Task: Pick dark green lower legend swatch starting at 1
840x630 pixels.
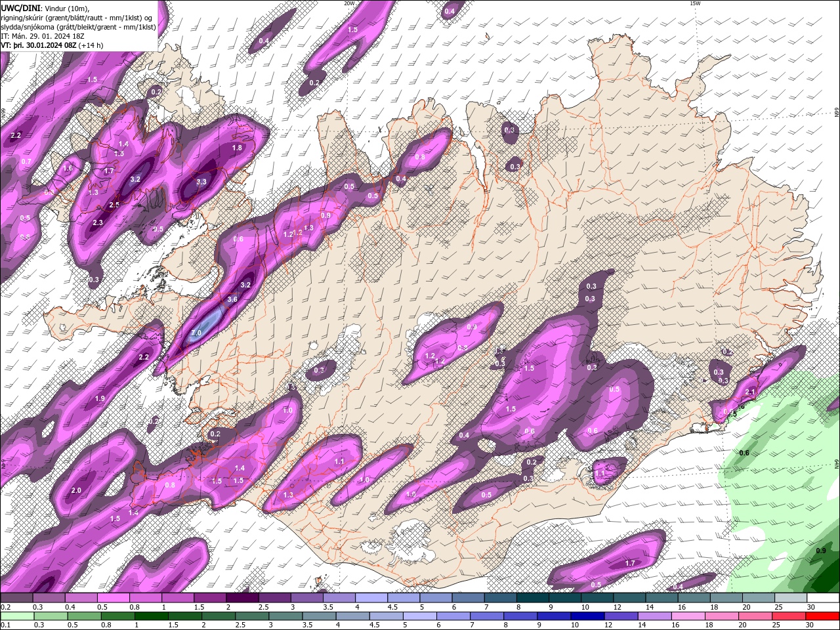Action: [x=151, y=616]
